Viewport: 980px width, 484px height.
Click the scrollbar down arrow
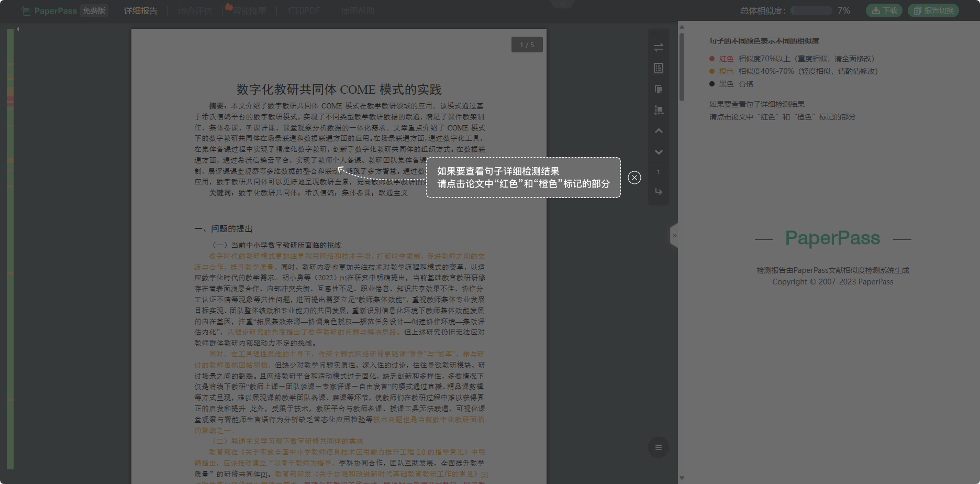[682, 478]
